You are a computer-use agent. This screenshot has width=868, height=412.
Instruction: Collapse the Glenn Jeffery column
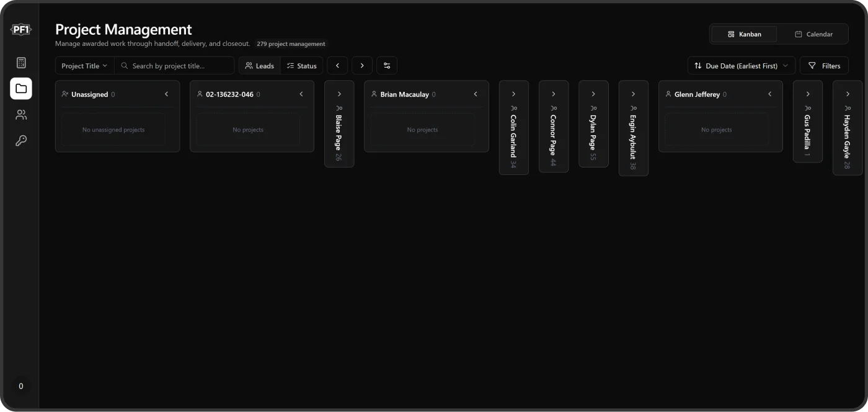point(770,94)
